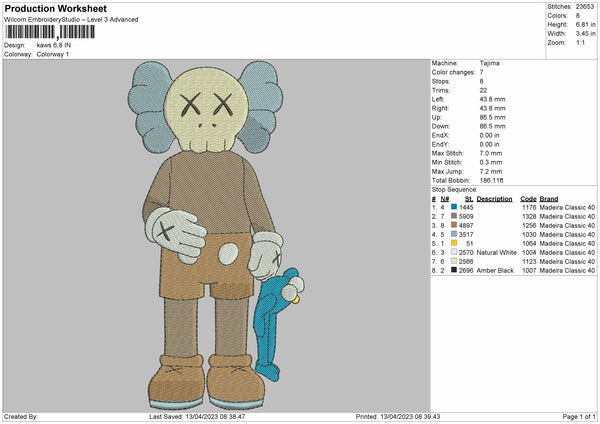Screen dimensions: 600x424
Task: Click thread code 1328
Action: point(529,216)
